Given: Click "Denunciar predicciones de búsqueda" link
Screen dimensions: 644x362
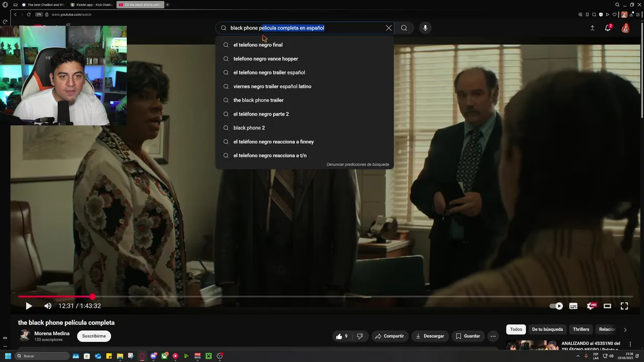Looking at the screenshot, I should 358,164.
